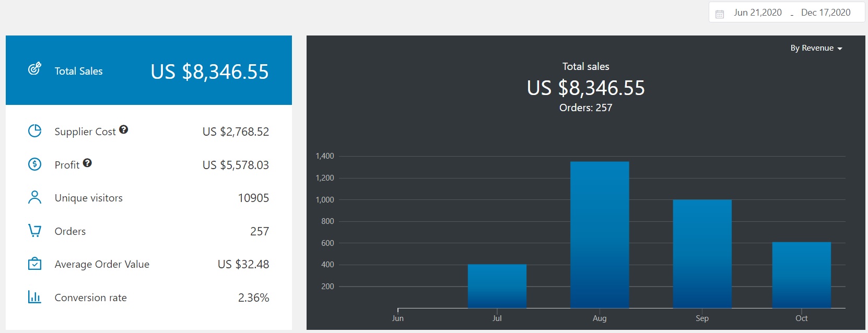Click the Total Sales target icon
The image size is (868, 333).
[x=34, y=69]
